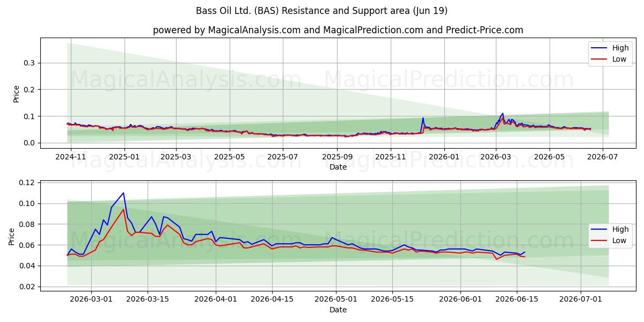Click the '0.10' y-axis value on the bottom chart
The height and width of the screenshot is (322, 644).
[28, 203]
